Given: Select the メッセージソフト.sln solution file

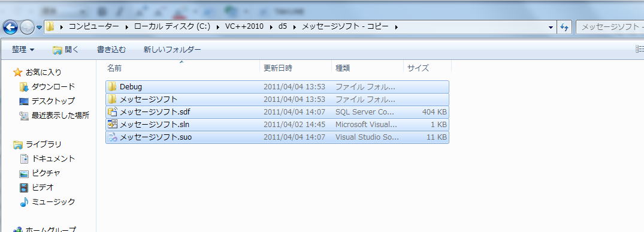Looking at the screenshot, I should (277, 124).
